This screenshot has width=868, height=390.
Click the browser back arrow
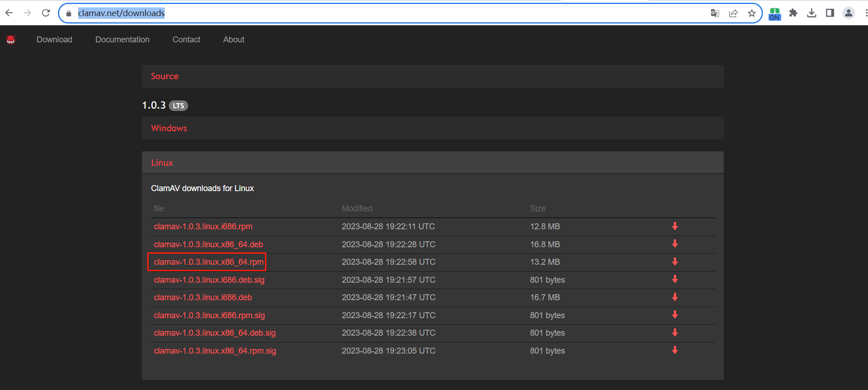click(x=9, y=13)
